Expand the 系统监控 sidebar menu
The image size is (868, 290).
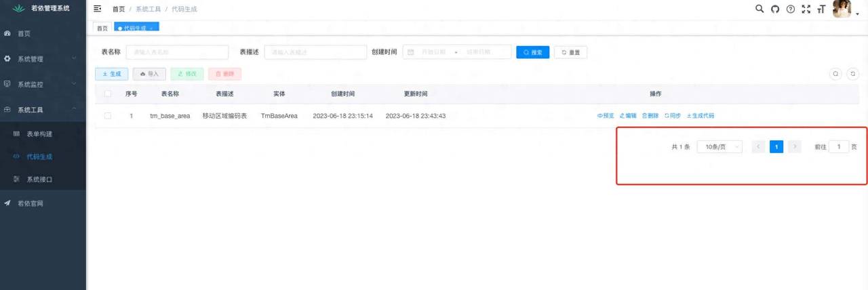(x=43, y=85)
